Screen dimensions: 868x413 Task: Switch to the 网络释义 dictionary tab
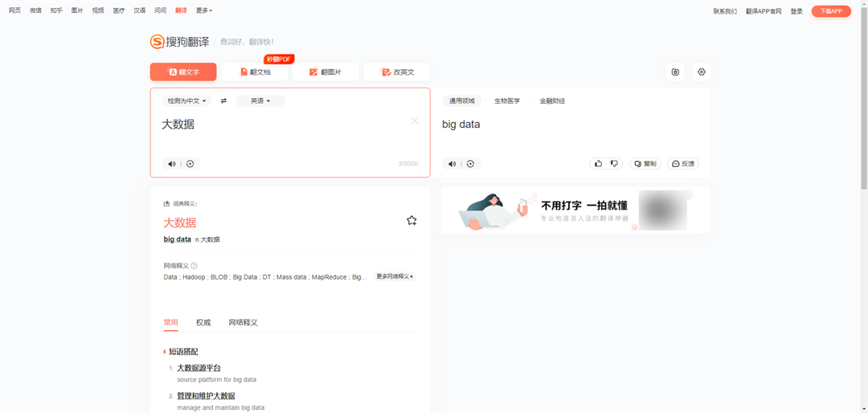(x=243, y=322)
